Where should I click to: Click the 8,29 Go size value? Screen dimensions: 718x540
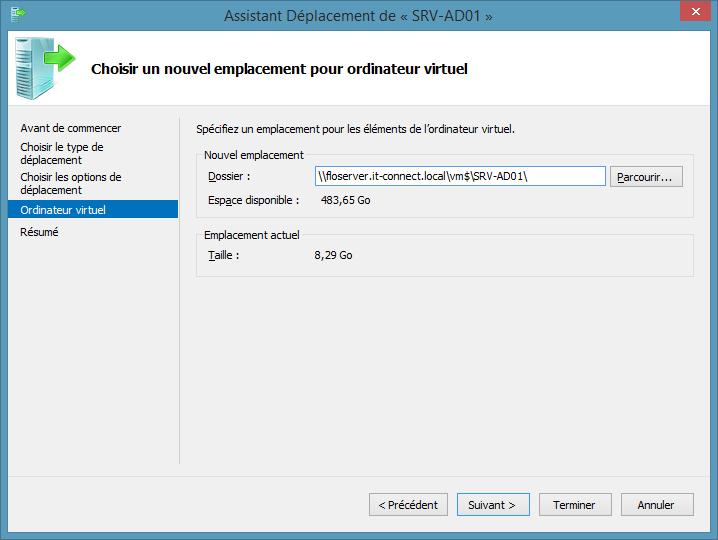pyautogui.click(x=333, y=256)
